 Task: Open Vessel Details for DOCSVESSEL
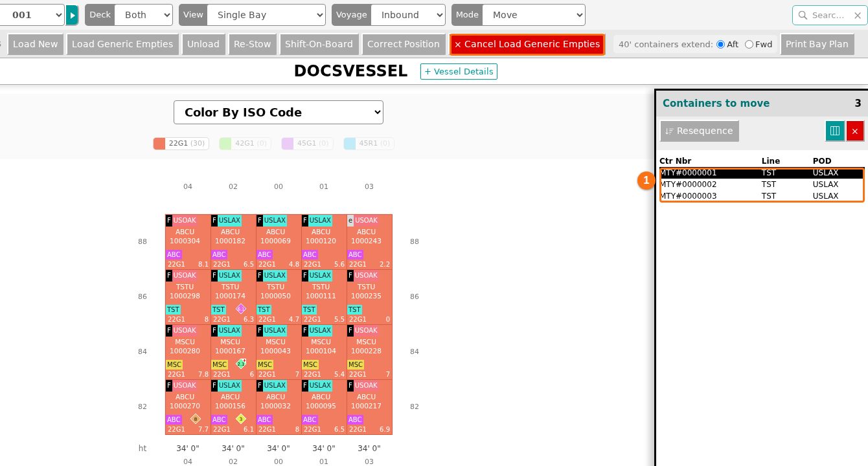459,71
